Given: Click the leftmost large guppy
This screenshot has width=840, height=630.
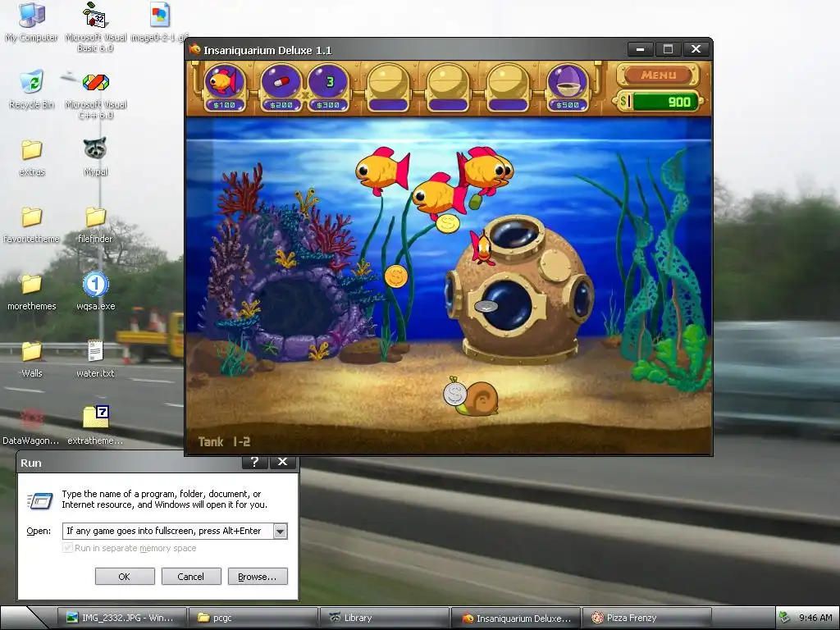Looking at the screenshot, I should tap(382, 171).
